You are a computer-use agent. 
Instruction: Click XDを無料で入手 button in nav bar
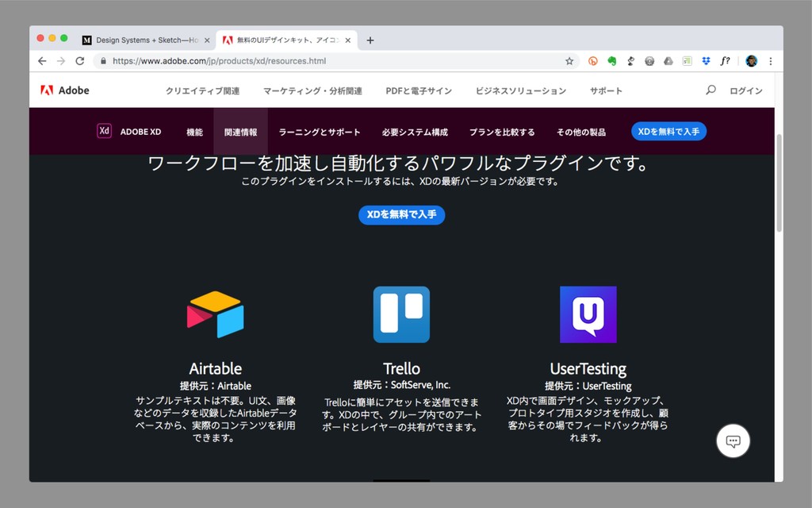point(668,131)
